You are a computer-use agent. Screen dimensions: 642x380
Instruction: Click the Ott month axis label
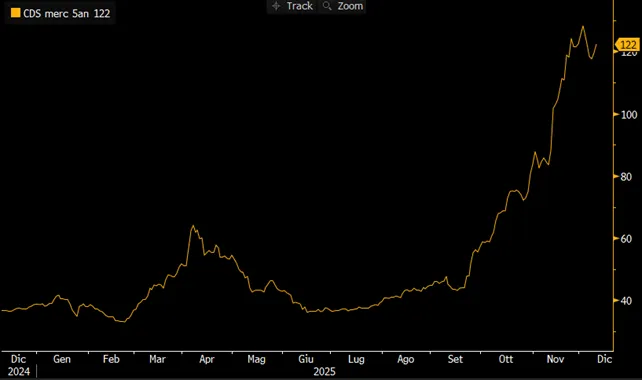pos(506,359)
